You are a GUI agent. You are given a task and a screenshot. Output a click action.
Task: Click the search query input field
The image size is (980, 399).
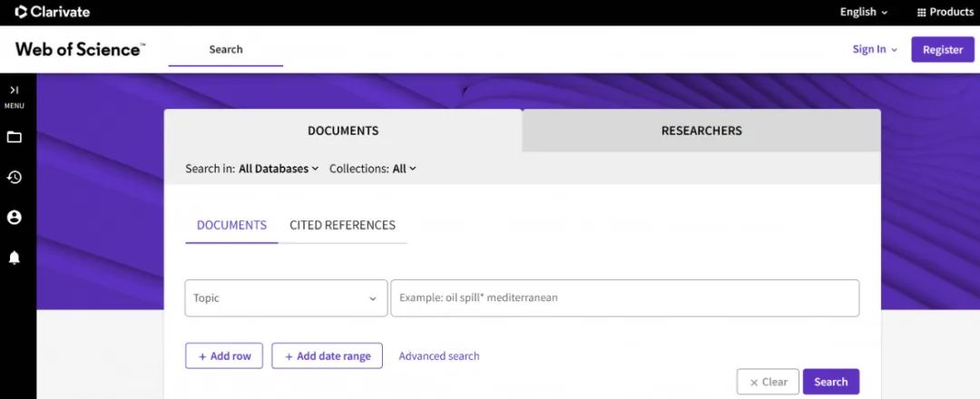coord(624,298)
